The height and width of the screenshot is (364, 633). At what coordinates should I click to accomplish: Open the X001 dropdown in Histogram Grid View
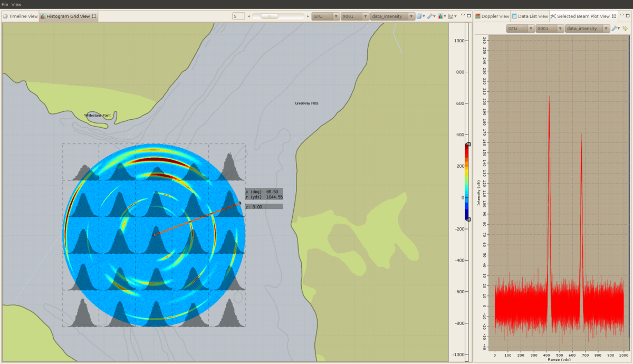[x=354, y=16]
